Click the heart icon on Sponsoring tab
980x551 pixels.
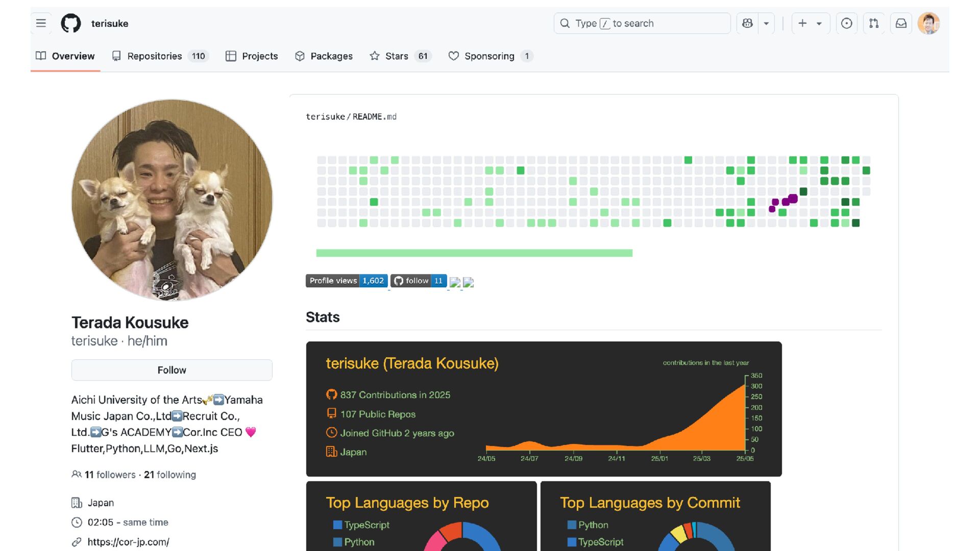(x=454, y=56)
